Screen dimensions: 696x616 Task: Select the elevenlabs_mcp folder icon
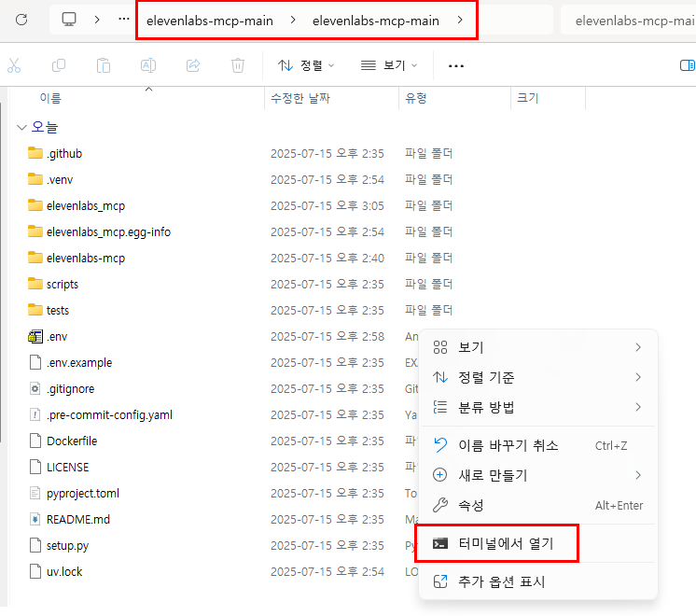(x=35, y=205)
